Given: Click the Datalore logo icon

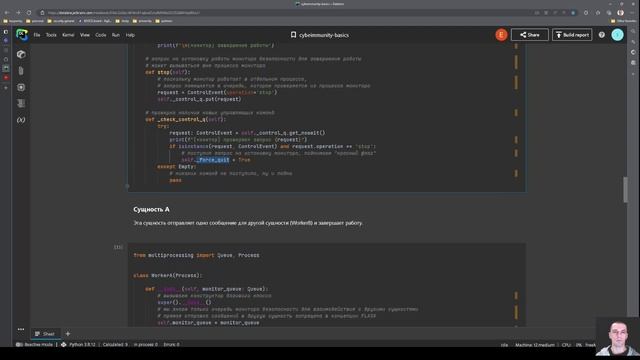Looking at the screenshot, I should click(22, 35).
